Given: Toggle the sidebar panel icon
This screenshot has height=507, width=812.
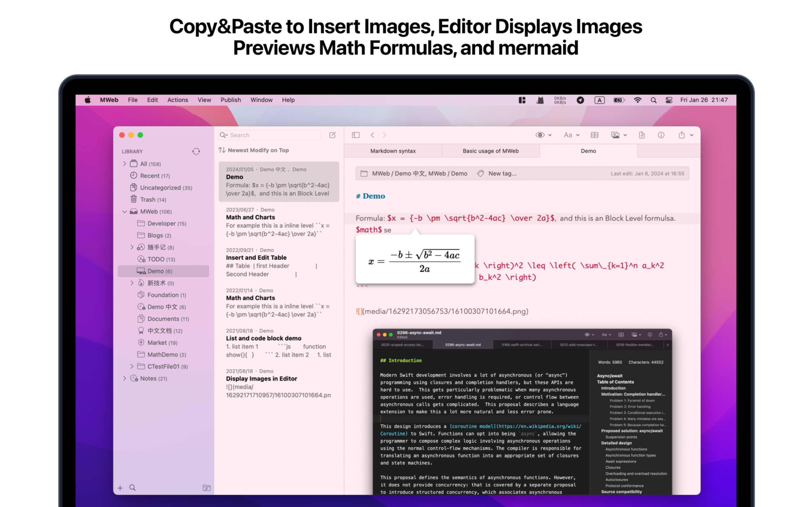Looking at the screenshot, I should (x=356, y=135).
